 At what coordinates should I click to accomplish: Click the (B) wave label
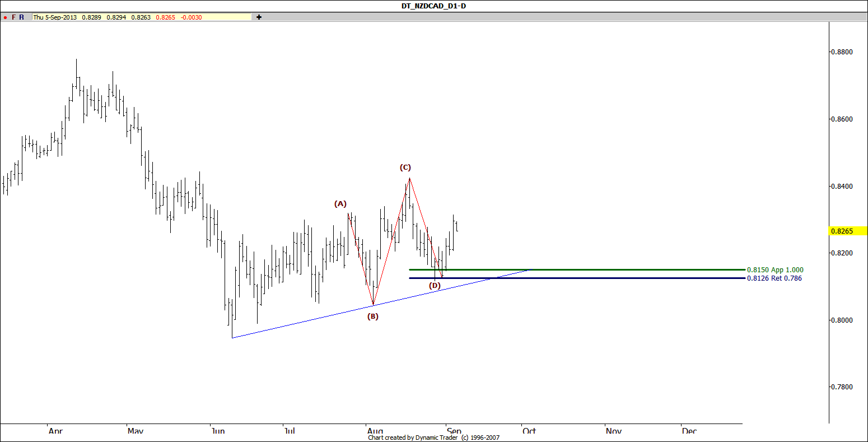click(x=373, y=317)
